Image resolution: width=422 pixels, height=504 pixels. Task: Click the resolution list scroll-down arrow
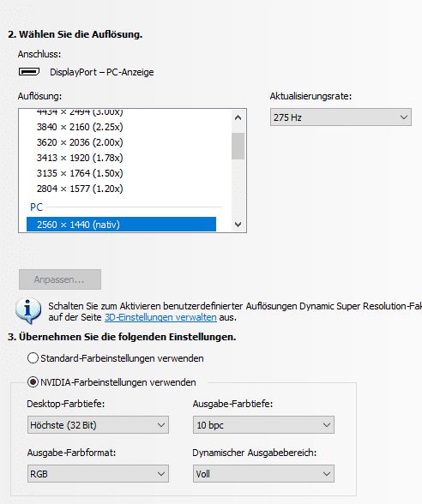(238, 224)
